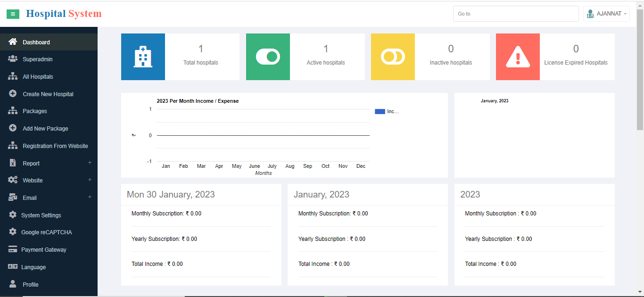
Task: Expand the Report submenu plus sign
Action: point(90,163)
